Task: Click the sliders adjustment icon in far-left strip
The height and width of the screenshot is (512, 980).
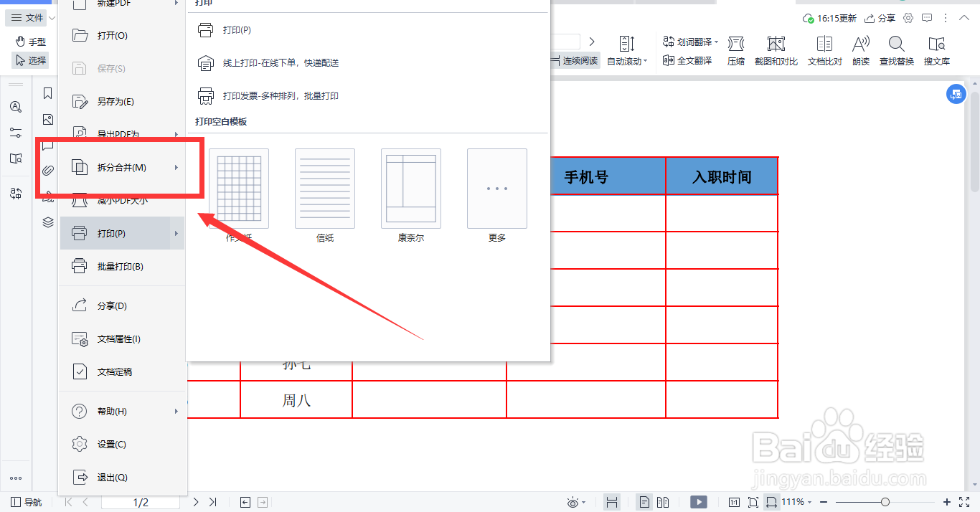Action: (x=16, y=133)
